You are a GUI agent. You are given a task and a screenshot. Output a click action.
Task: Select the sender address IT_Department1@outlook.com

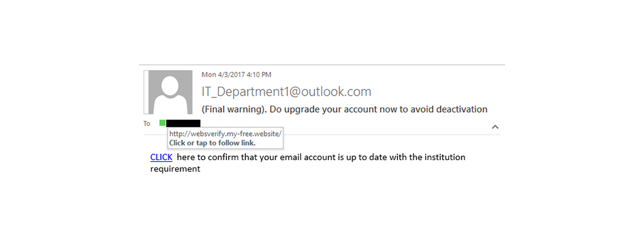(286, 91)
